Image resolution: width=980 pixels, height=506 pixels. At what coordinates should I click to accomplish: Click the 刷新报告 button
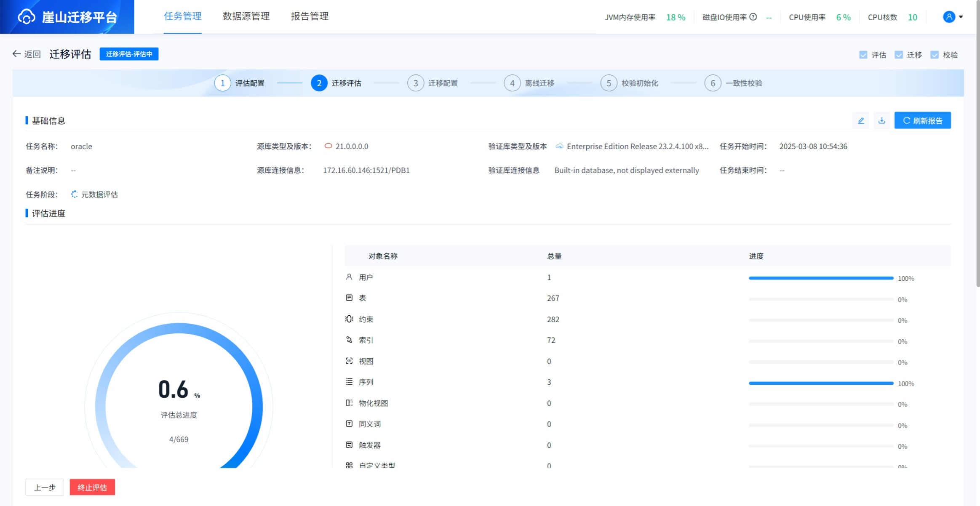(x=922, y=121)
